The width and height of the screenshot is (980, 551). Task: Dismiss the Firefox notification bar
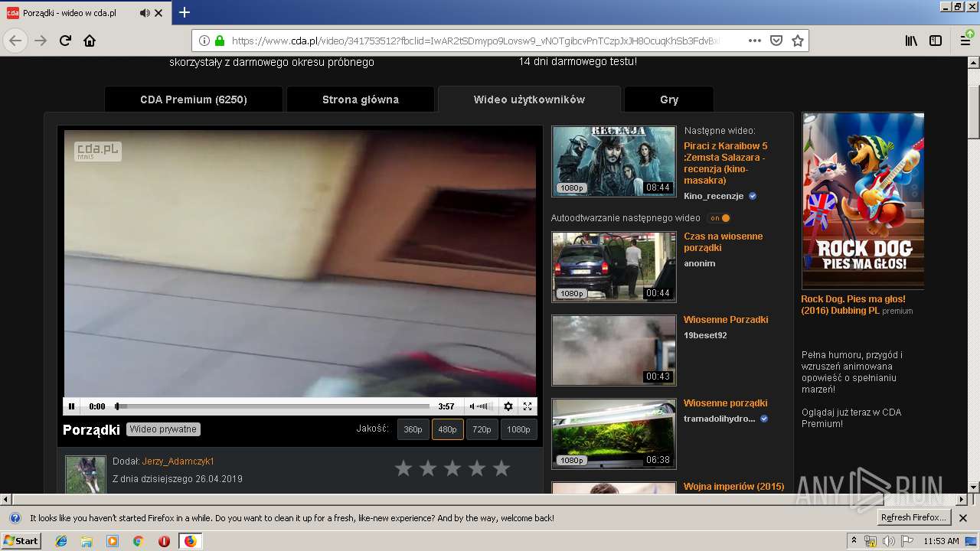tap(964, 518)
